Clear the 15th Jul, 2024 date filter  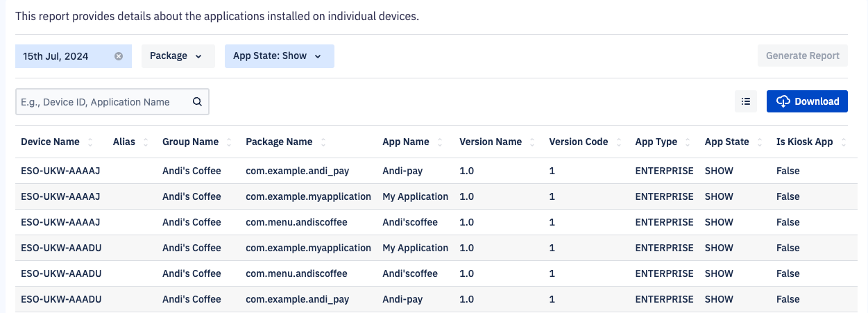(119, 56)
